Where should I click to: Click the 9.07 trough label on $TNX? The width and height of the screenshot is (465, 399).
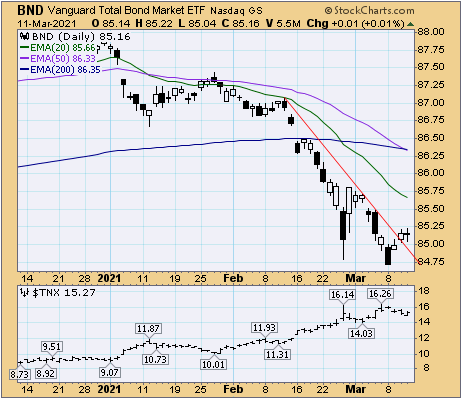109,372
